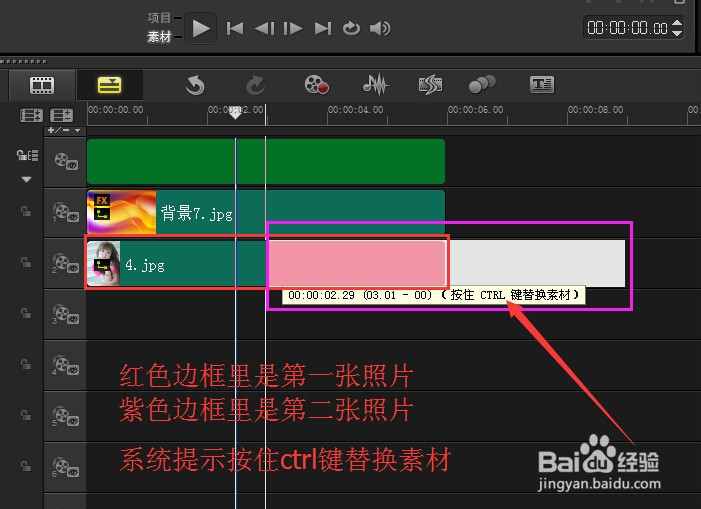Select 项目 (Project) play mode
This screenshot has height=509, width=701.
(x=160, y=18)
